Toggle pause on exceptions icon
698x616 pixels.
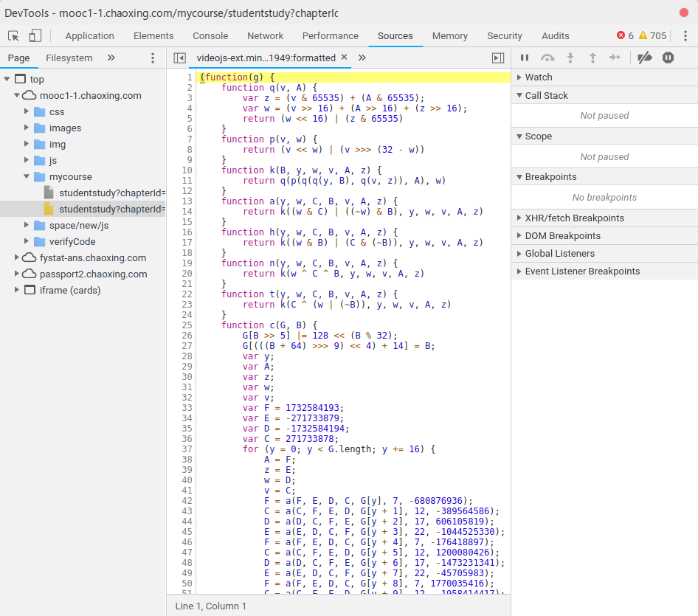(668, 58)
